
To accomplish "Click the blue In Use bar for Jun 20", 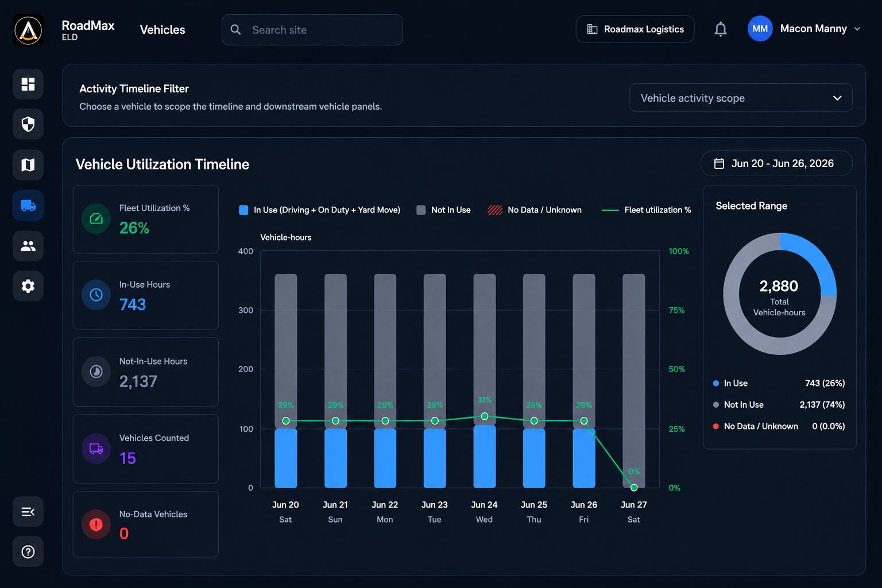I will tap(286, 458).
